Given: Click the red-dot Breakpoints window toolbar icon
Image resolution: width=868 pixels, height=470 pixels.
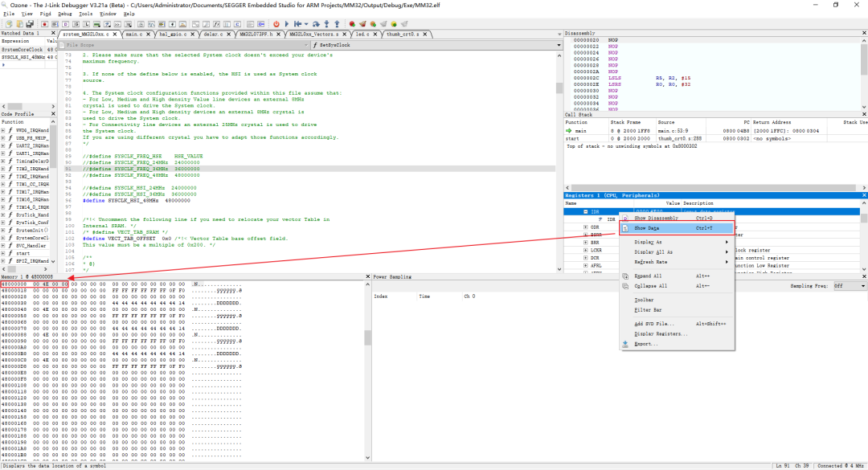Looking at the screenshot, I should [45, 24].
